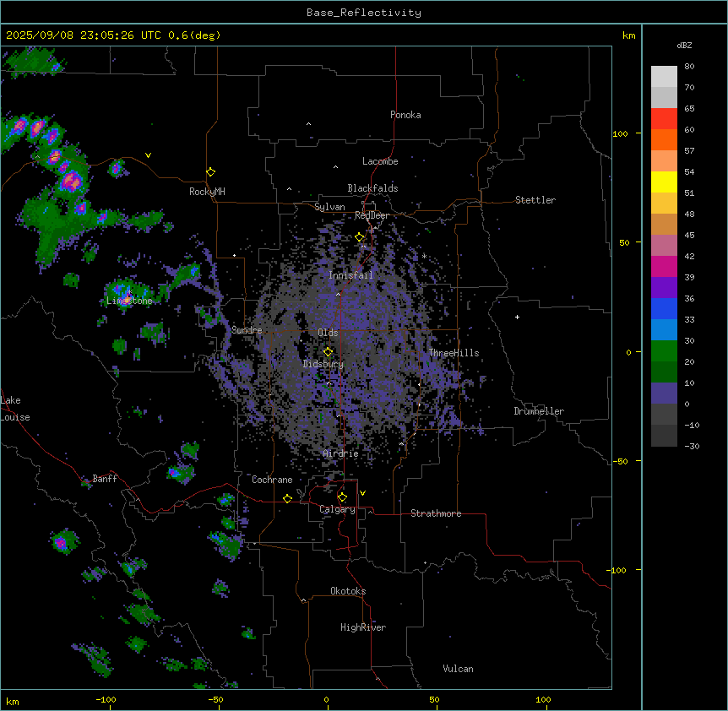The width and height of the screenshot is (728, 711).
Task: Click the green 30 dBZ legend swatch
Action: pyautogui.click(x=664, y=351)
